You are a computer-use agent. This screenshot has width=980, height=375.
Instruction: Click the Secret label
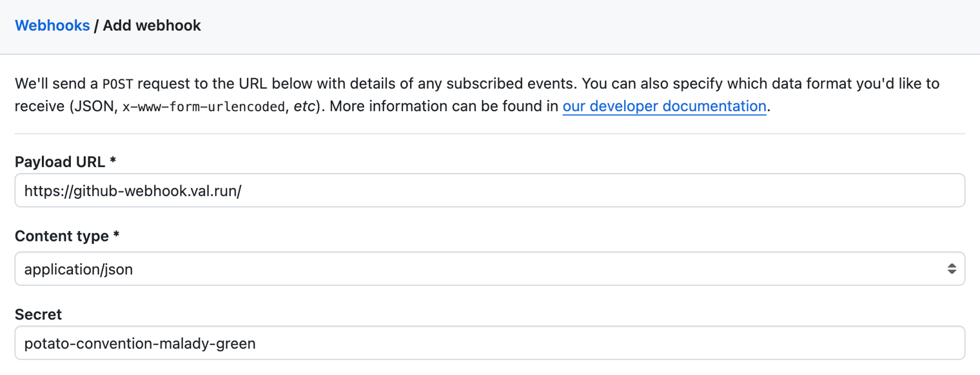(38, 314)
